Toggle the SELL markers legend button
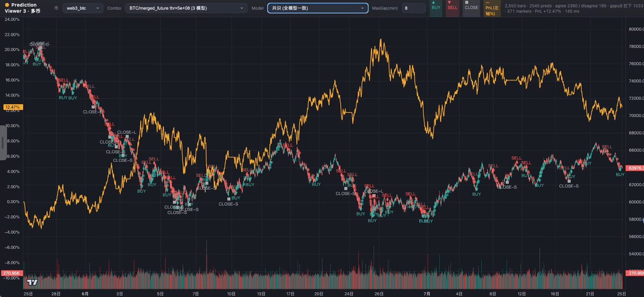Screen dimensions: 644x297 pos(452,8)
